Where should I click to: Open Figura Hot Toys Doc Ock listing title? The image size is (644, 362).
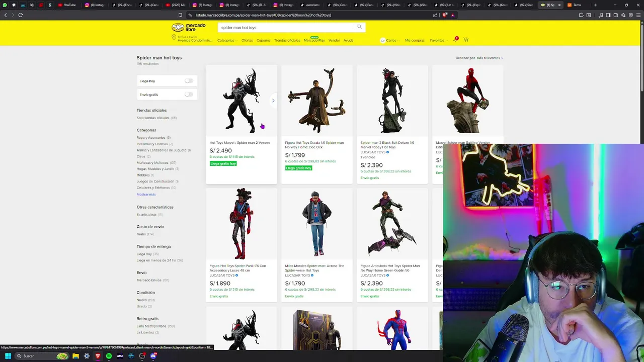[x=314, y=145]
